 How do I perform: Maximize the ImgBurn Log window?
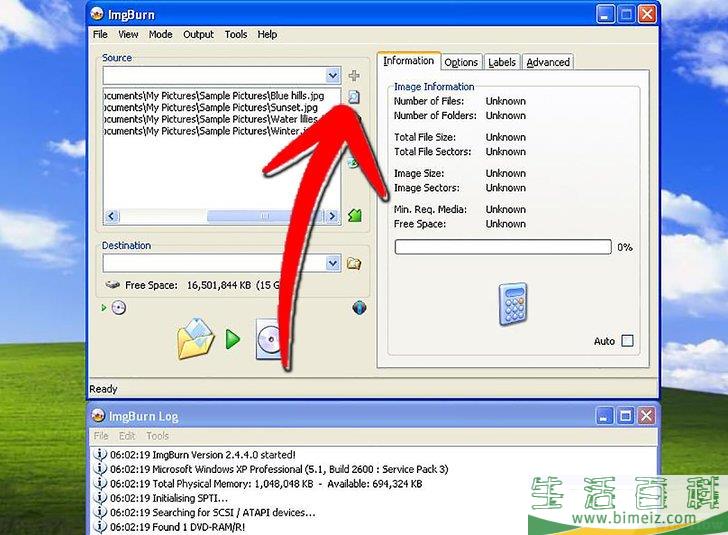click(625, 416)
